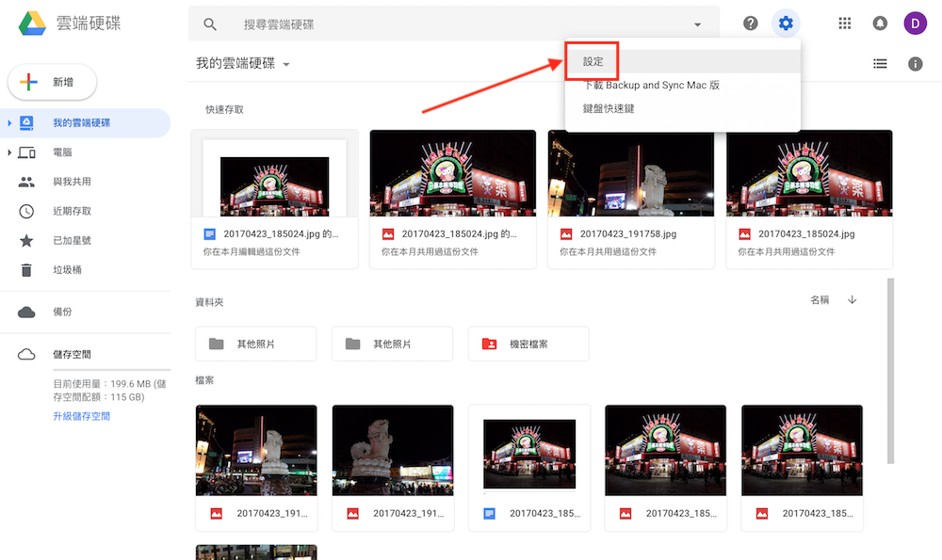Open the settings gear icon
The height and width of the screenshot is (560, 942).
(786, 23)
